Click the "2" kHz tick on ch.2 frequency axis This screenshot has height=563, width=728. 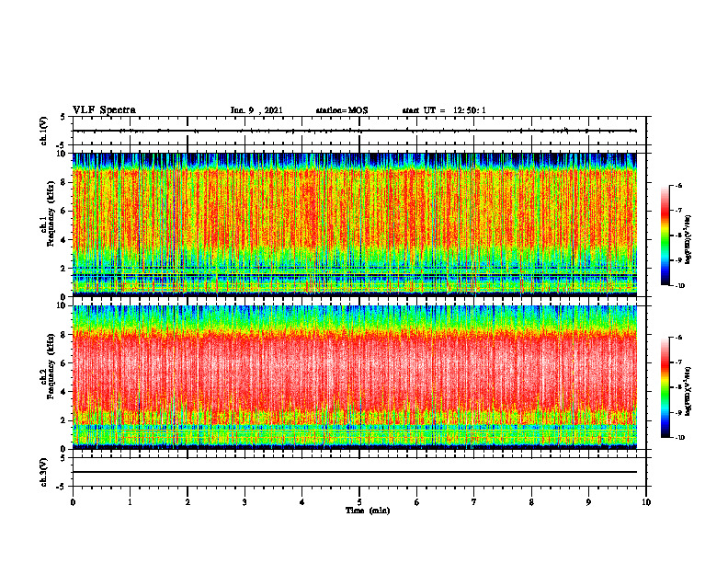(63, 420)
